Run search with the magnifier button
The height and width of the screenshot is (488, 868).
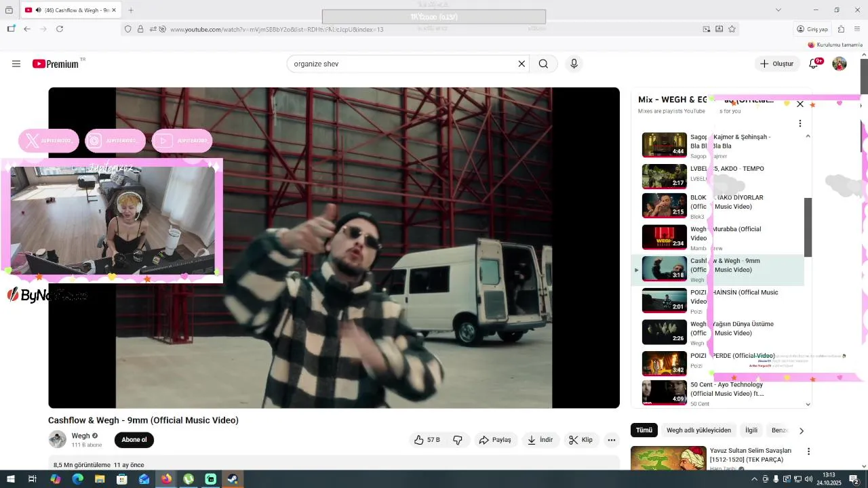(x=543, y=64)
